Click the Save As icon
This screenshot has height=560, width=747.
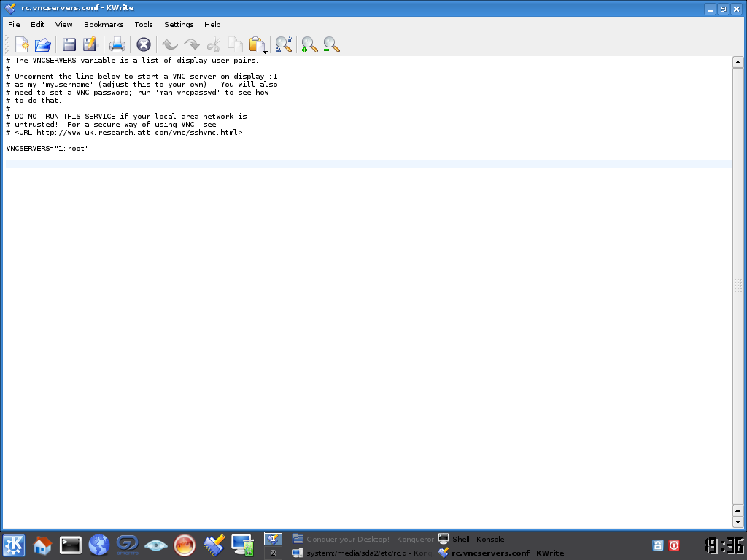[x=90, y=44]
